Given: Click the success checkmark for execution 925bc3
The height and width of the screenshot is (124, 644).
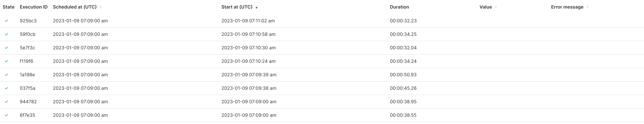Looking at the screenshot, I should (x=6, y=21).
